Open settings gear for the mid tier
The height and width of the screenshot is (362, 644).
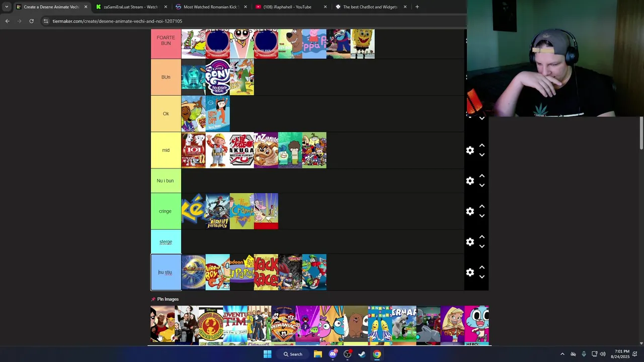[x=470, y=150]
